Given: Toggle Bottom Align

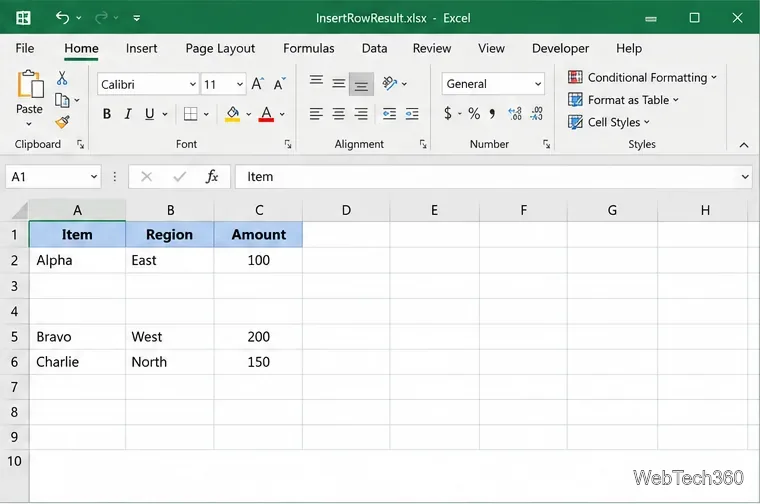Looking at the screenshot, I should [361, 84].
